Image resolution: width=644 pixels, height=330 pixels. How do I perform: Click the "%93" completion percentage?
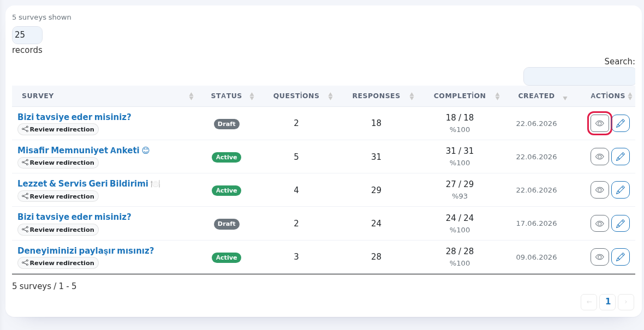pyautogui.click(x=460, y=196)
